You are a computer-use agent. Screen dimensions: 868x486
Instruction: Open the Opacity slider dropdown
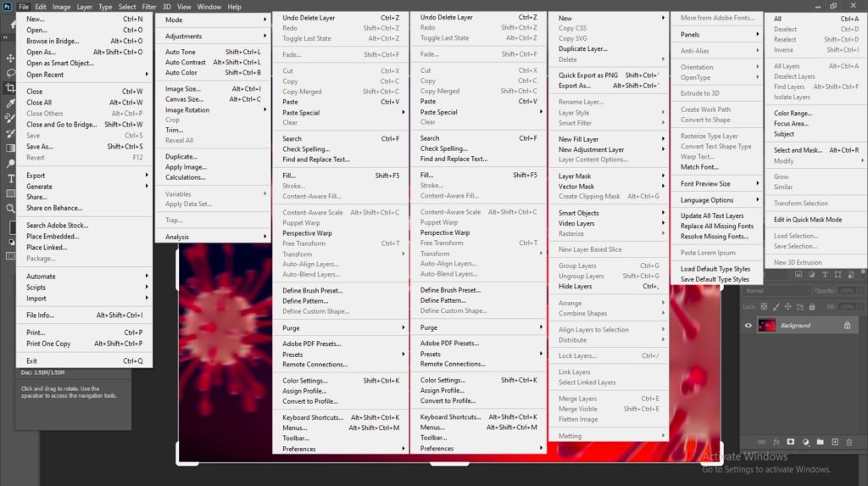click(861, 290)
